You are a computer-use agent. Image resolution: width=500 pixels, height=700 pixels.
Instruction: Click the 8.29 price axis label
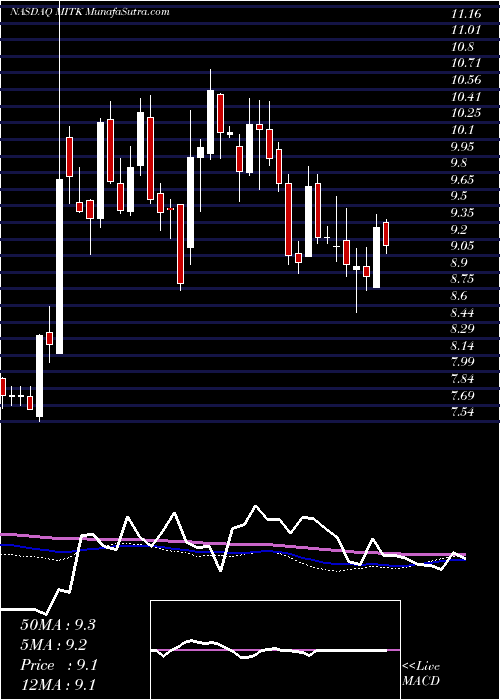(x=464, y=329)
